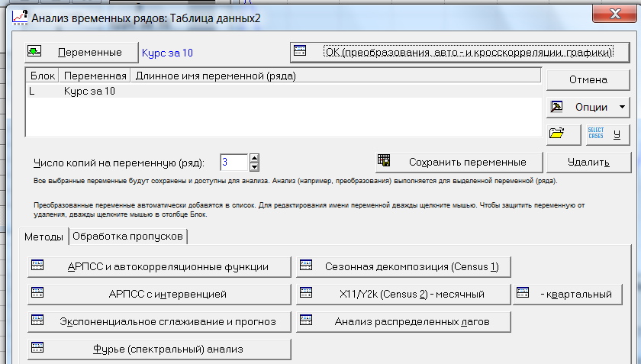Image resolution: width=641 pixels, height=364 pixels.
Task: Click icon on Сезонная декомпозиция button
Action: (x=306, y=265)
